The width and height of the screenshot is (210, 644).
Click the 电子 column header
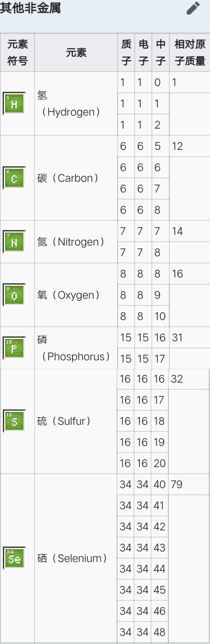tap(143, 53)
